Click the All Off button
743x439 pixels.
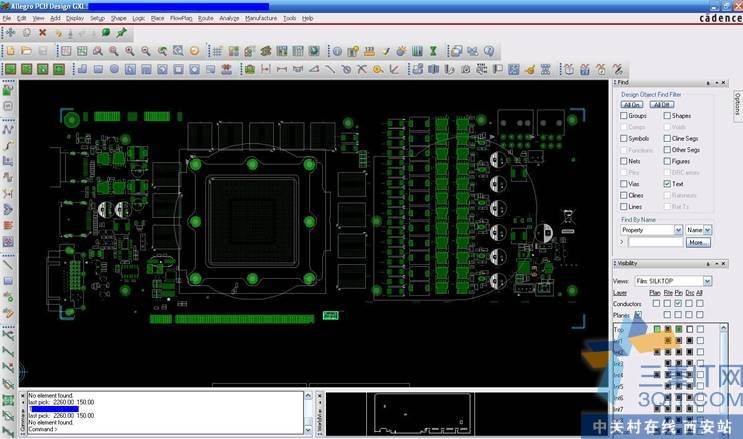661,104
